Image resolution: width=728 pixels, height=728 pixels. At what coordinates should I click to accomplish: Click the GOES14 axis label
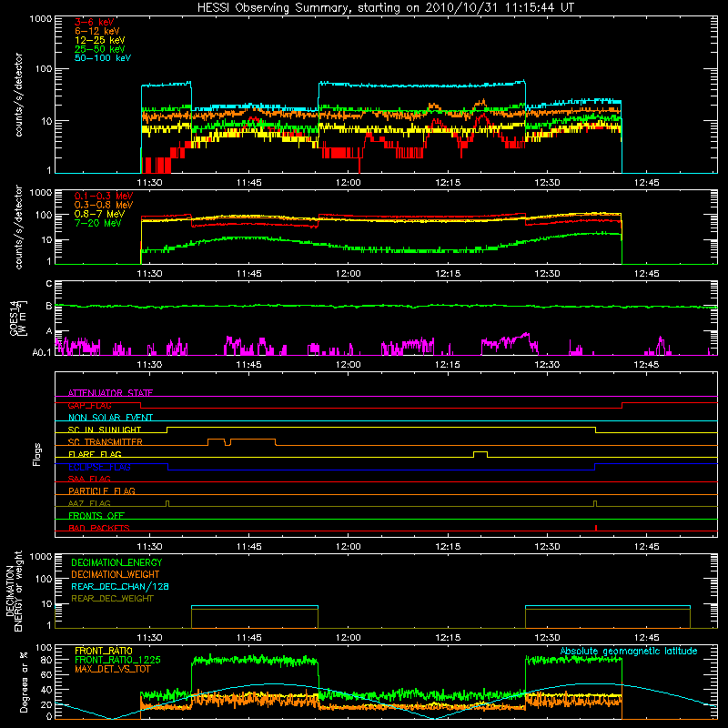click(17, 318)
